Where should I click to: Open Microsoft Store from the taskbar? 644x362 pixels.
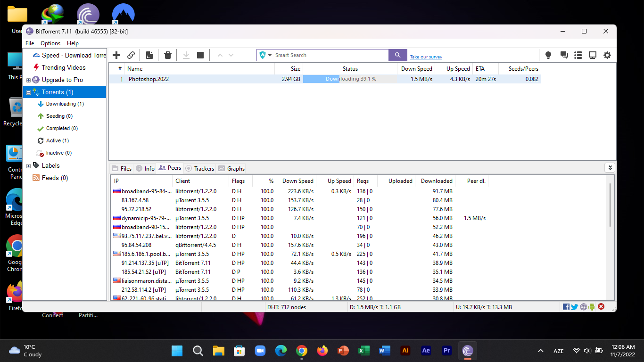click(x=239, y=351)
